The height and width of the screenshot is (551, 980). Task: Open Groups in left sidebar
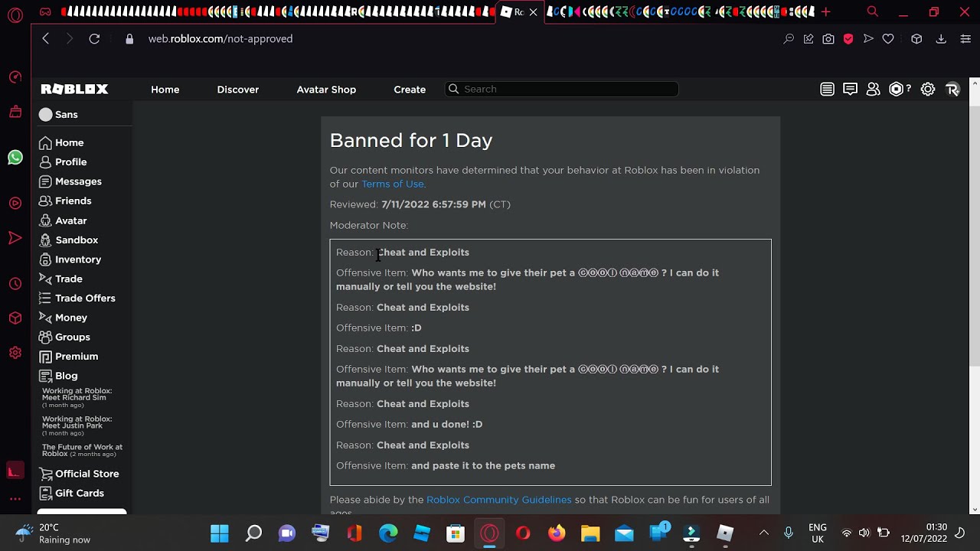(x=64, y=337)
